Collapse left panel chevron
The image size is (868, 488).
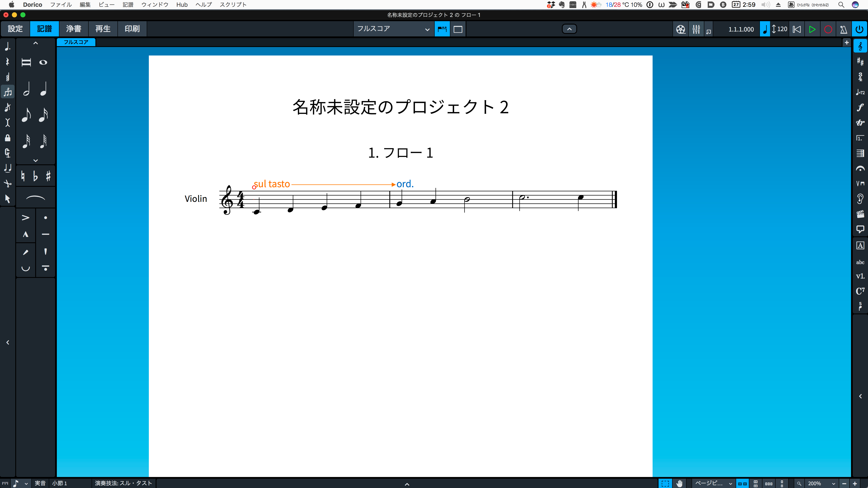click(x=7, y=342)
